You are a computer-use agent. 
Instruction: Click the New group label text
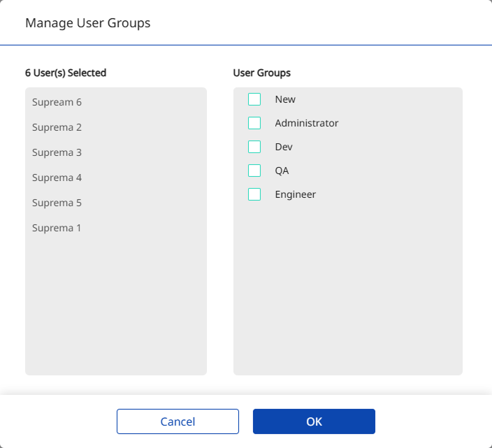click(285, 99)
